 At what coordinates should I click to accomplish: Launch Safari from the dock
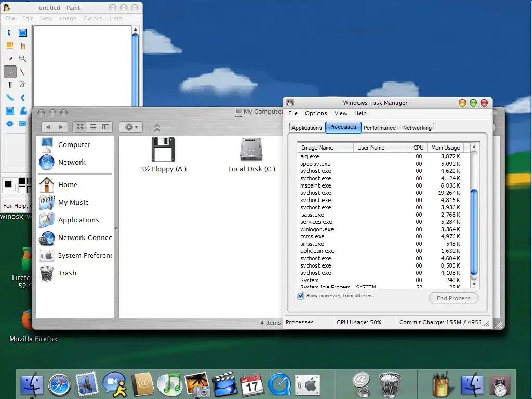[59, 385]
